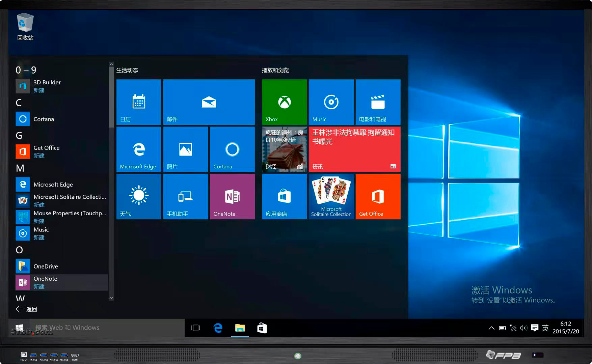The image size is (592, 364).
Task: Click the 生活动态 group title
Action: 127,70
